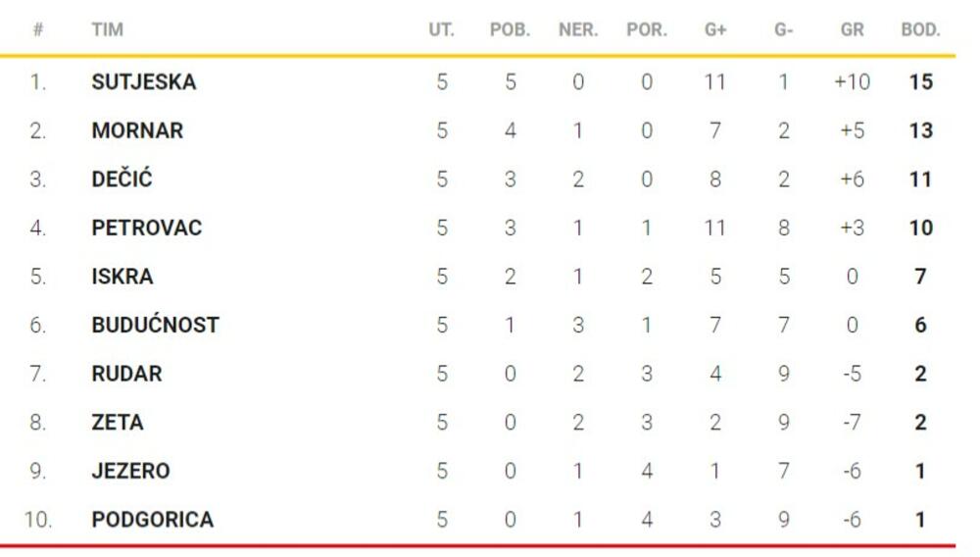
Task: Click the SUTJESKA team name
Action: pyautogui.click(x=143, y=82)
